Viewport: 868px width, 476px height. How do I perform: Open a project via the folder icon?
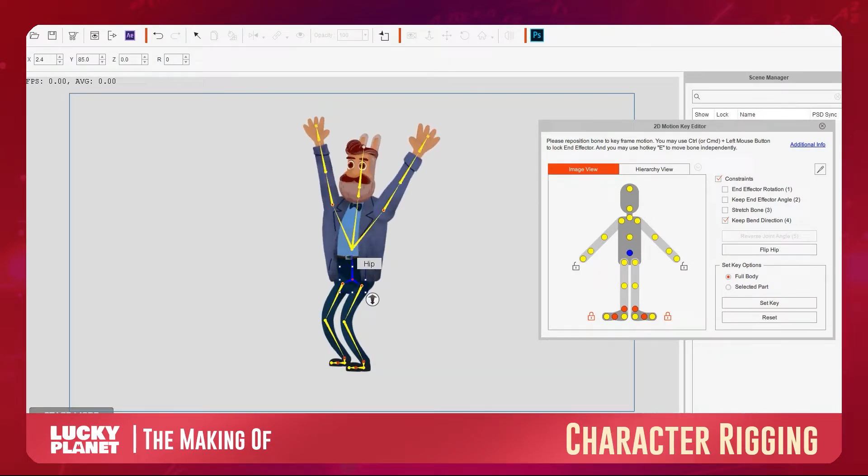(x=34, y=35)
